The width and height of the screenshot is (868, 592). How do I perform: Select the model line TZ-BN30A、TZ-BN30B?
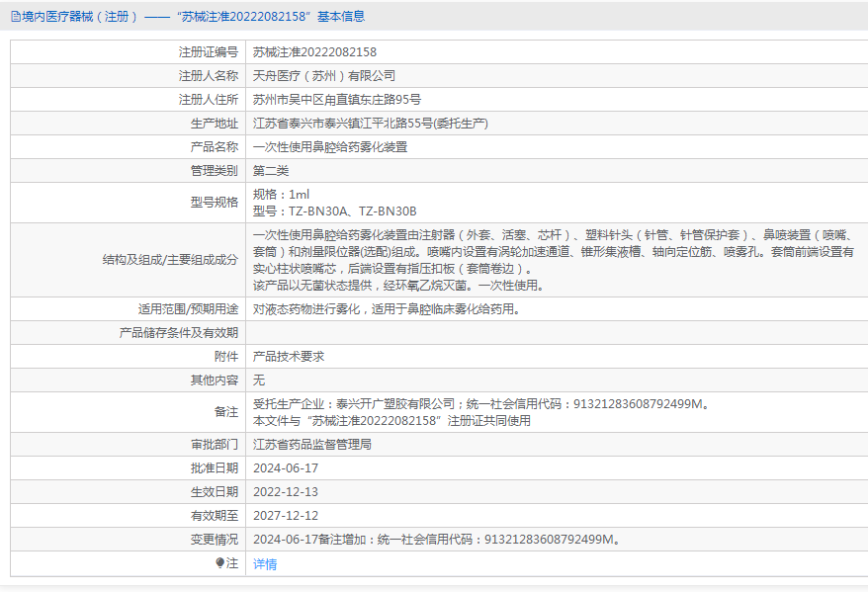coord(334,211)
